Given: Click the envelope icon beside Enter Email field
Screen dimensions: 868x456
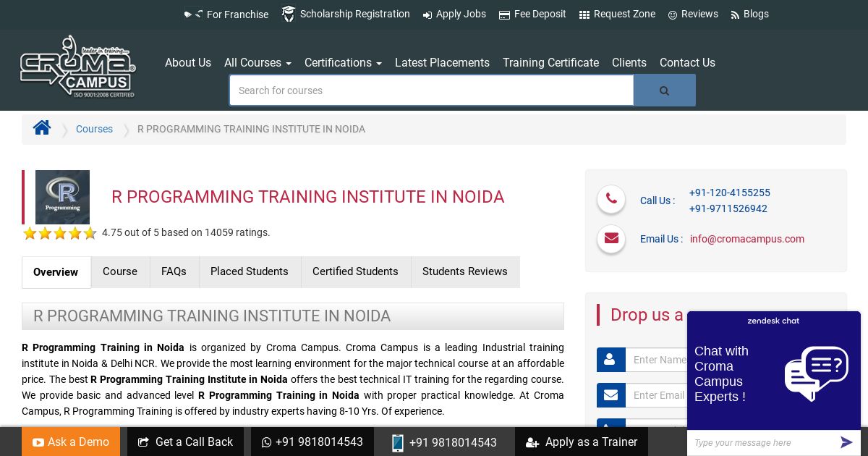Looking at the screenshot, I should coord(610,395).
